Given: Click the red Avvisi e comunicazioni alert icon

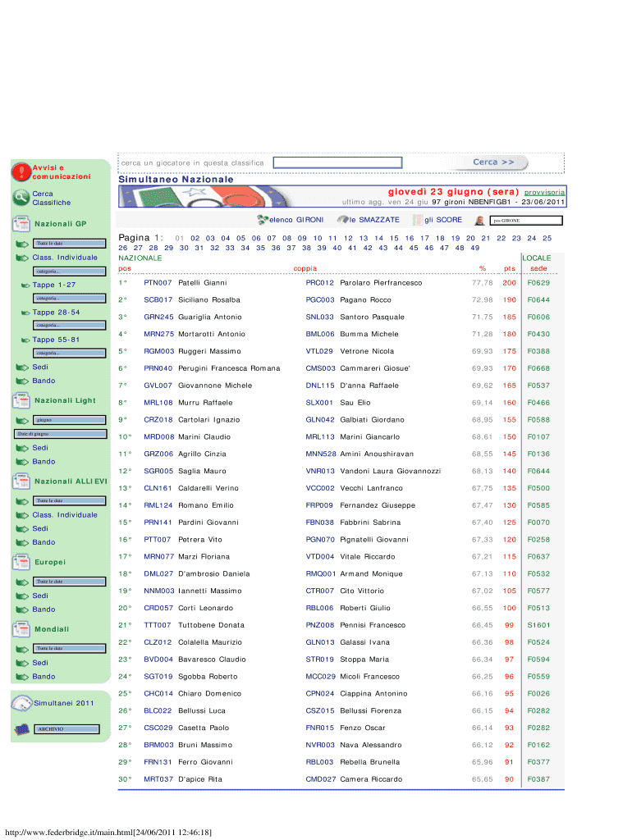Looking at the screenshot, I should tap(21, 171).
